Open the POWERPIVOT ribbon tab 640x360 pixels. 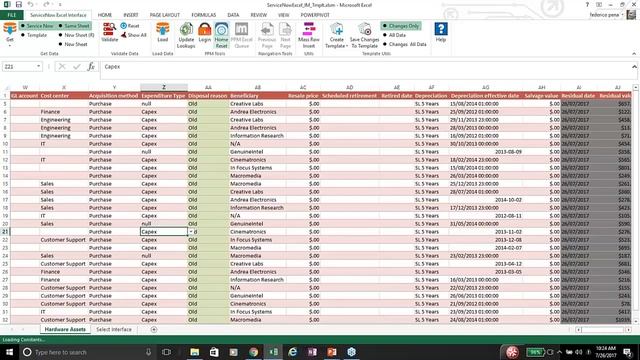click(315, 15)
